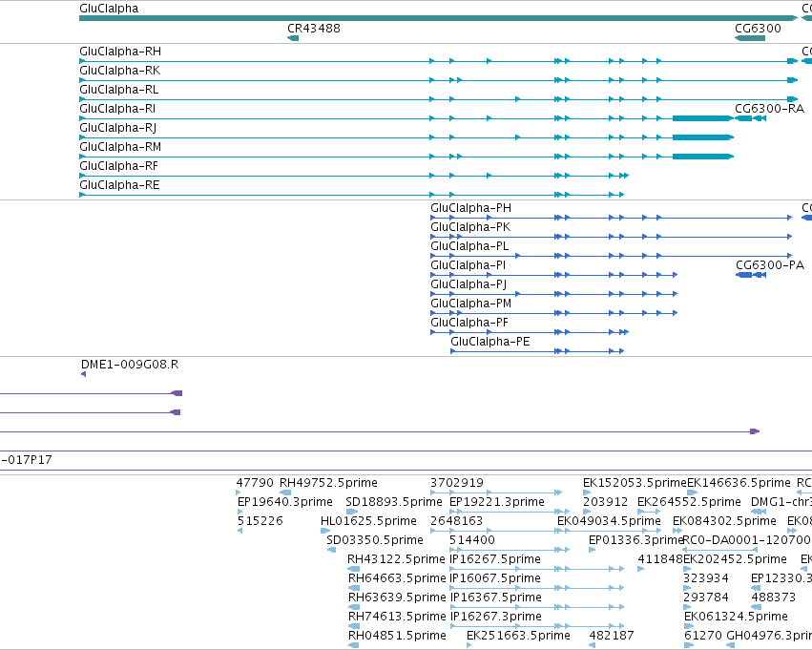Click the SD18893.5prime EST label
The image size is (812, 650).
click(x=393, y=502)
